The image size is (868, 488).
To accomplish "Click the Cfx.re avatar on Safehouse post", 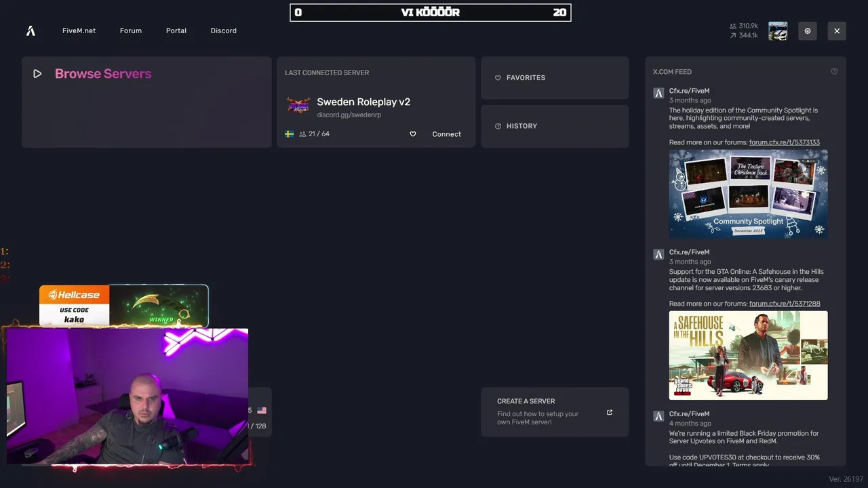I will coord(658,255).
